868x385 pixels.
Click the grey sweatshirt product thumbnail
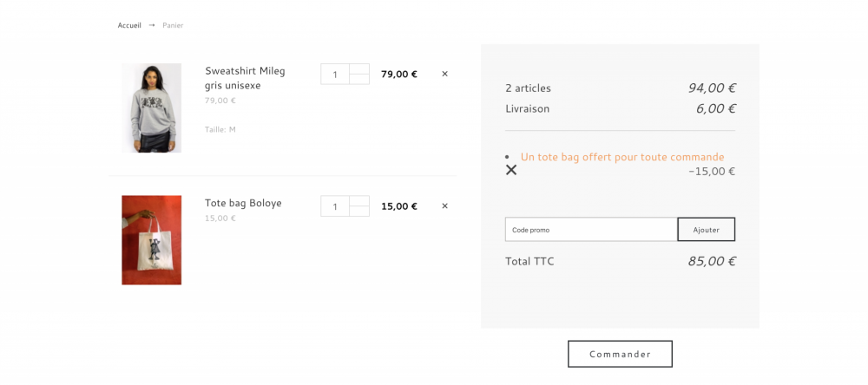[151, 108]
